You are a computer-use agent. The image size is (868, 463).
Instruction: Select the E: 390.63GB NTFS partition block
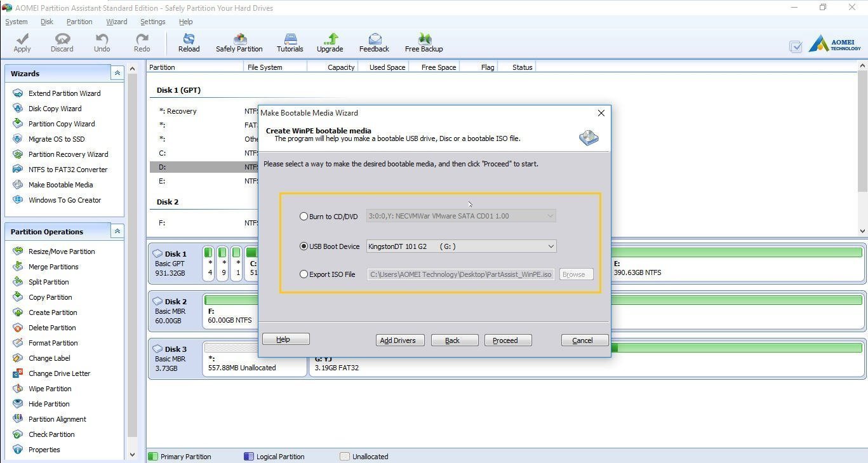[737, 264]
